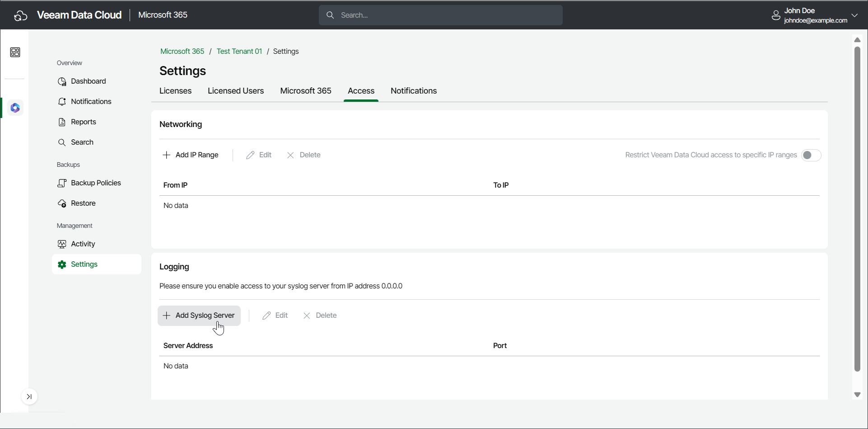Select the Access tab

361,91
